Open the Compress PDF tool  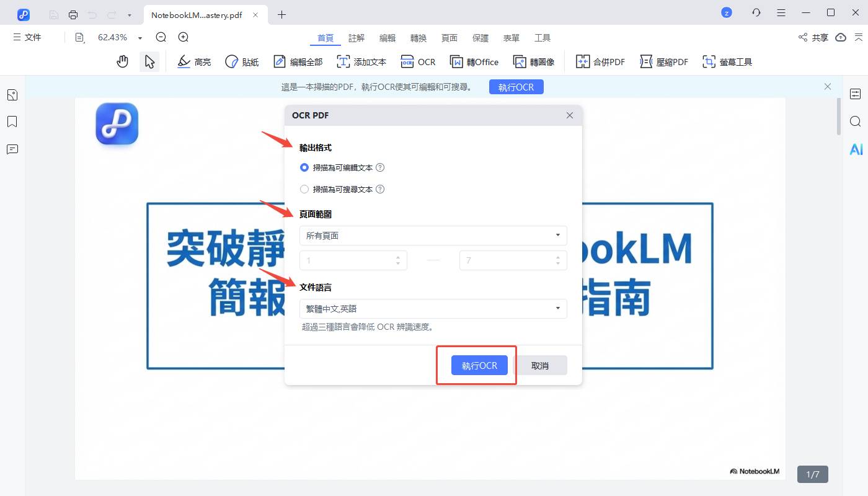point(663,61)
